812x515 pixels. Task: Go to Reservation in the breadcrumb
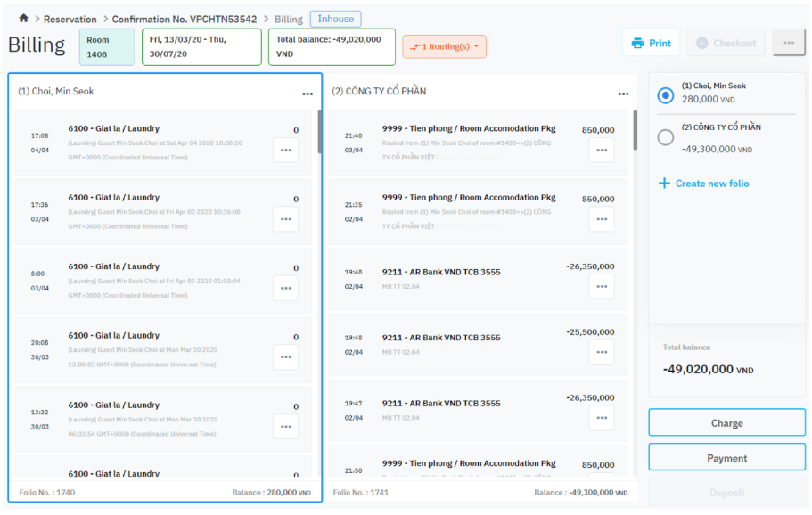coord(70,19)
